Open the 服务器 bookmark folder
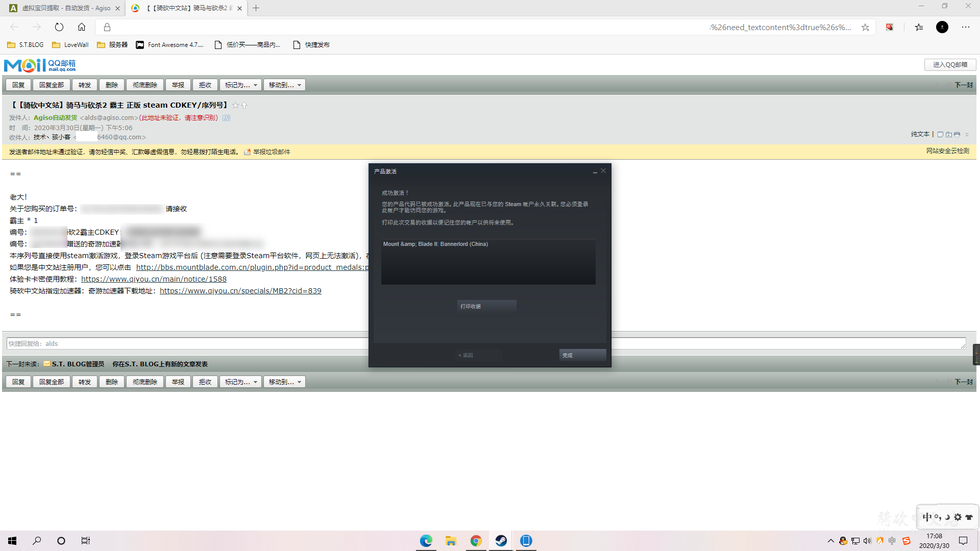980x551 pixels. click(112, 45)
